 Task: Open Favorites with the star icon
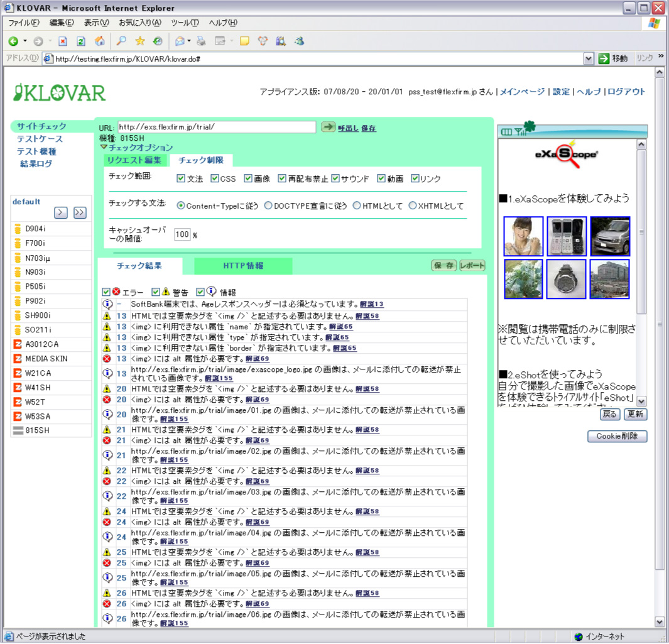139,41
